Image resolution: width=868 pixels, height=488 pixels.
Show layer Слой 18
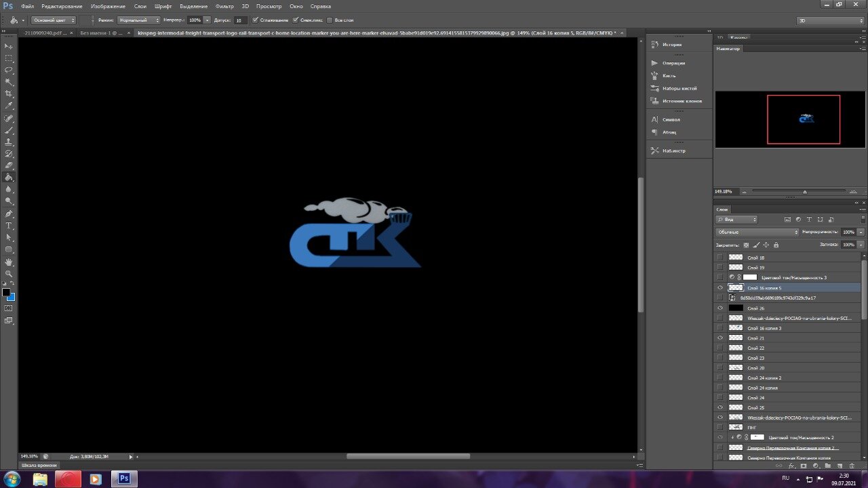coord(720,258)
